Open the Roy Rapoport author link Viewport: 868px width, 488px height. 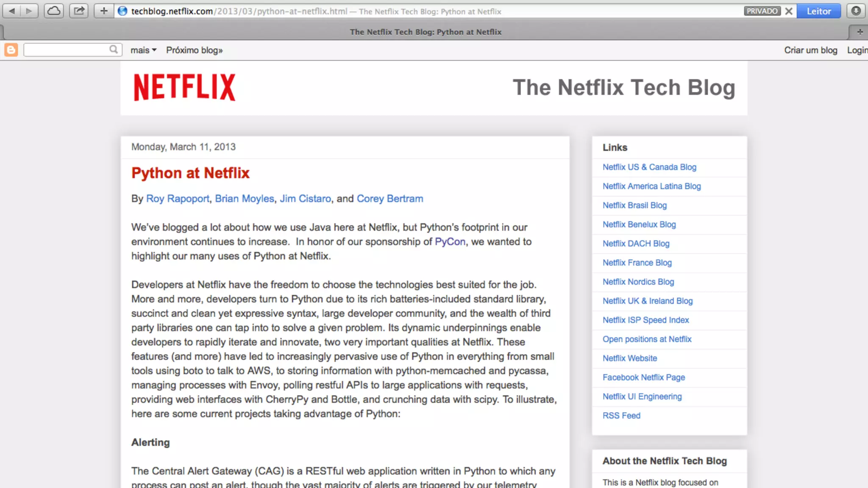pos(178,199)
